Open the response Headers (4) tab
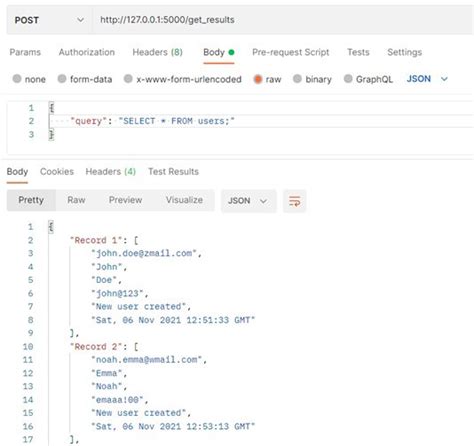This screenshot has width=474, height=446. [111, 172]
